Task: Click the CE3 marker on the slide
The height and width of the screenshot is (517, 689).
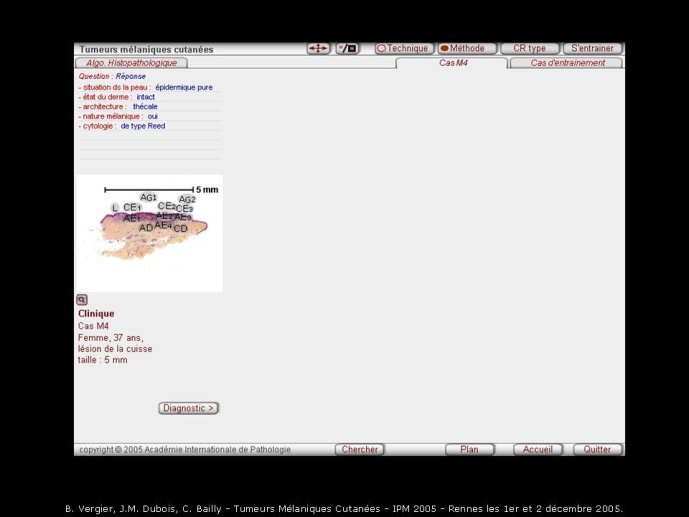Action: coord(185,209)
